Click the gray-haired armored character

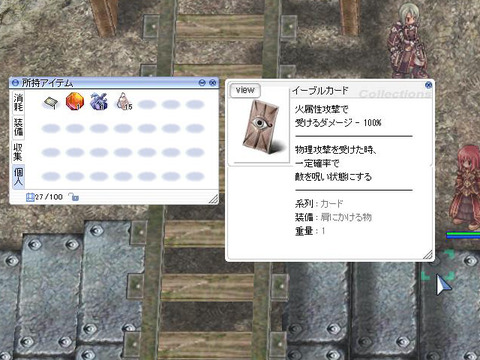[x=408, y=42]
